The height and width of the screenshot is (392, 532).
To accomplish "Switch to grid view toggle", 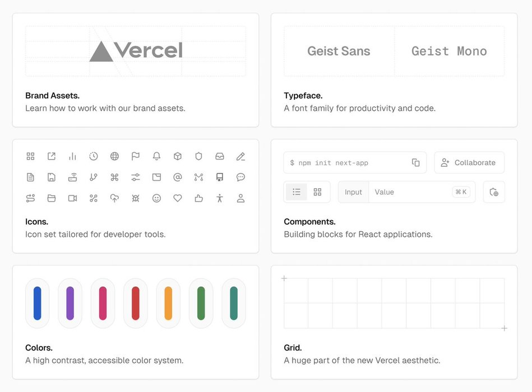I will (x=317, y=192).
